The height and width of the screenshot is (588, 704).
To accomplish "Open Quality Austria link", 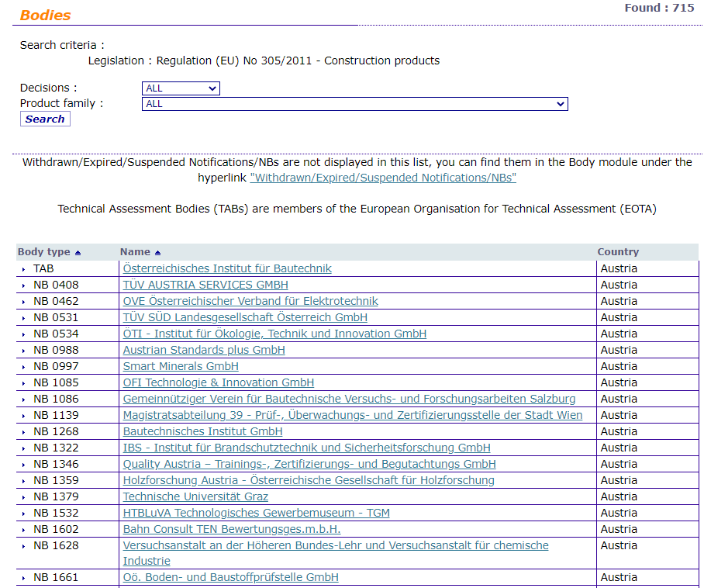I will click(x=309, y=464).
